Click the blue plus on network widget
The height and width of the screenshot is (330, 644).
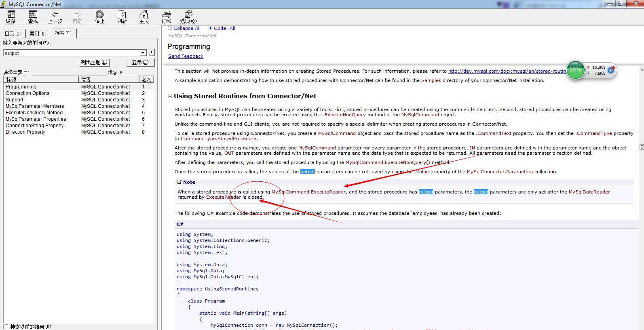click(x=611, y=70)
